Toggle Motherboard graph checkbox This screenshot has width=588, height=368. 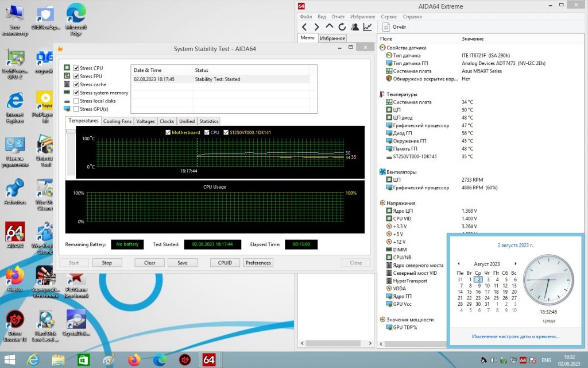coord(168,132)
